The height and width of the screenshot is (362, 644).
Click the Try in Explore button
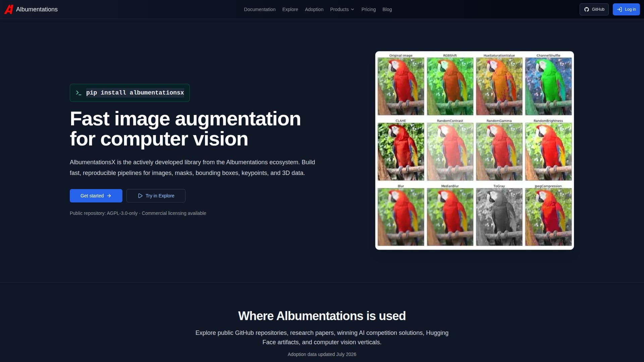tap(156, 196)
